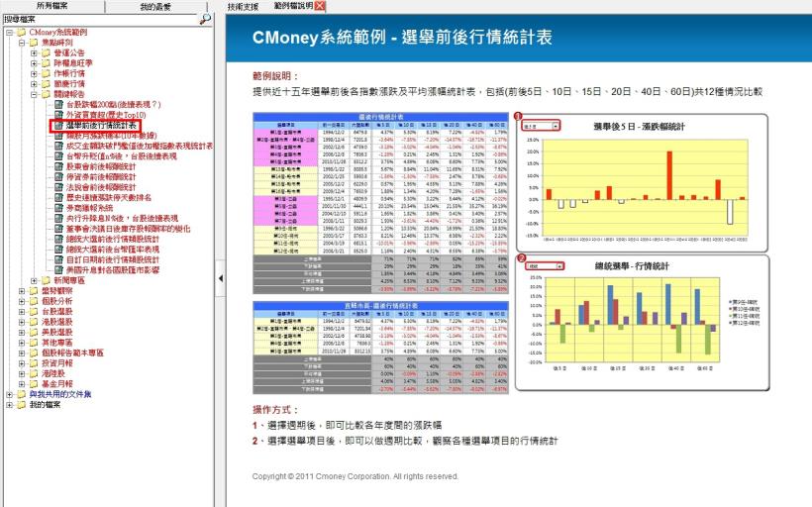Viewport: 812px width, 507px height.
Task: Switch to the 所有檔案 tab
Action: [52, 6]
